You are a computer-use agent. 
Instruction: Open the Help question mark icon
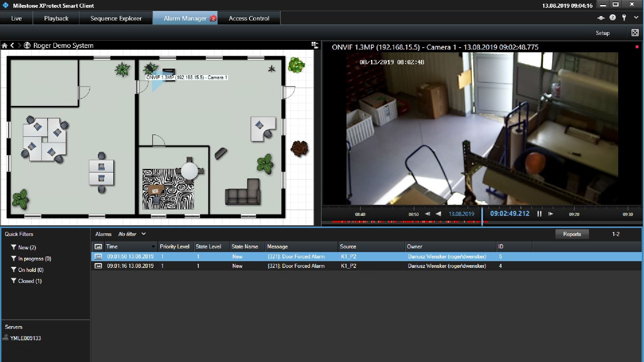[x=612, y=18]
